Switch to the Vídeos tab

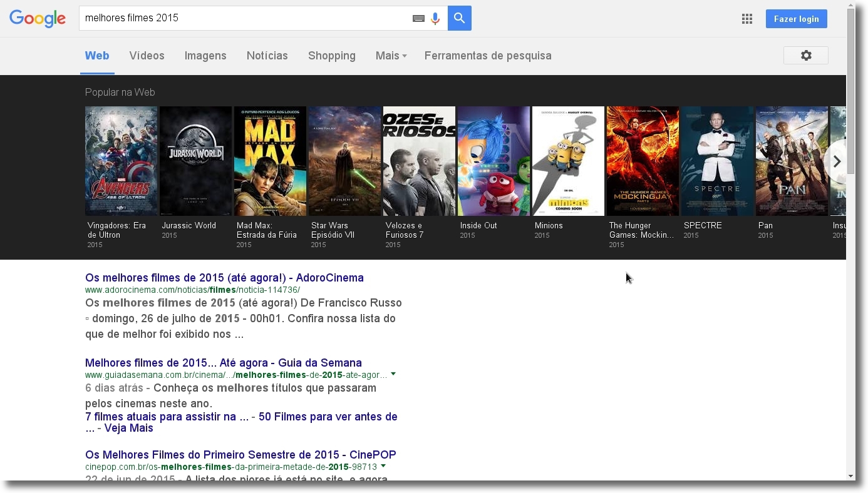tap(147, 56)
